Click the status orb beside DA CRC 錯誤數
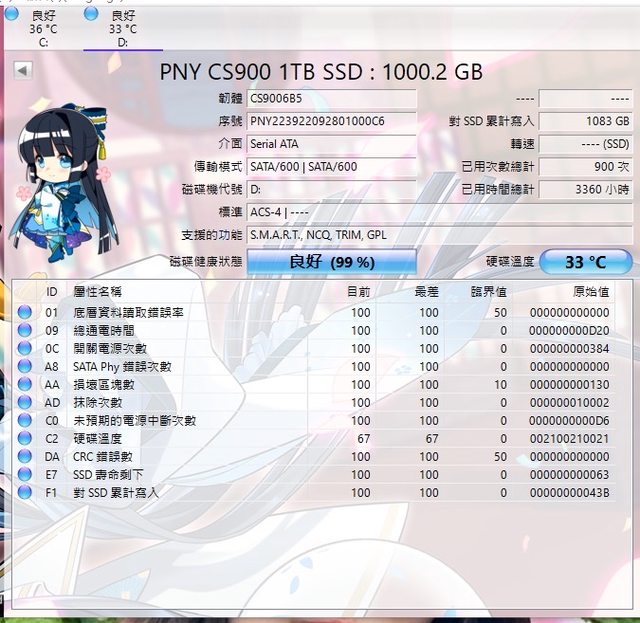Image resolution: width=640 pixels, height=623 pixels. 25,457
